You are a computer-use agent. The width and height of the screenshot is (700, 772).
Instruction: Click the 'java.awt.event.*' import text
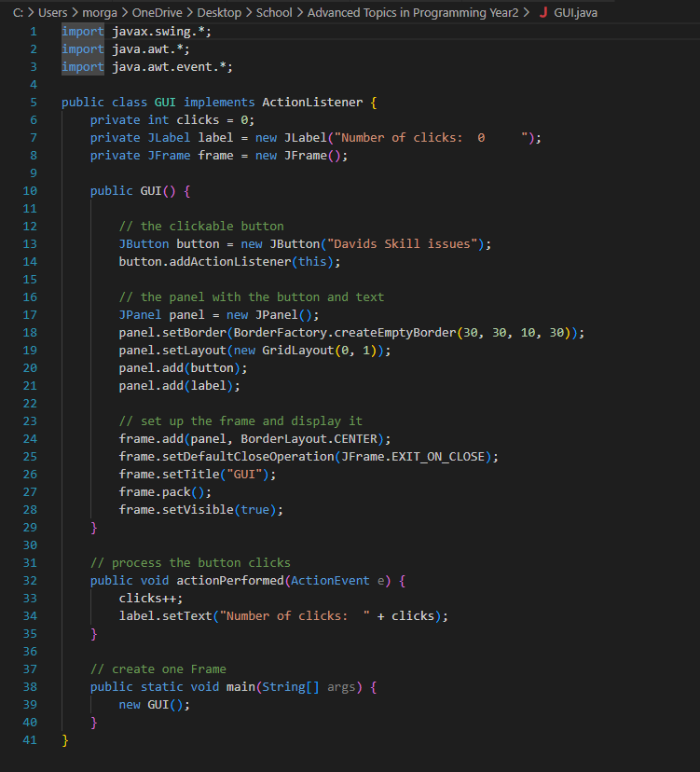click(x=169, y=67)
